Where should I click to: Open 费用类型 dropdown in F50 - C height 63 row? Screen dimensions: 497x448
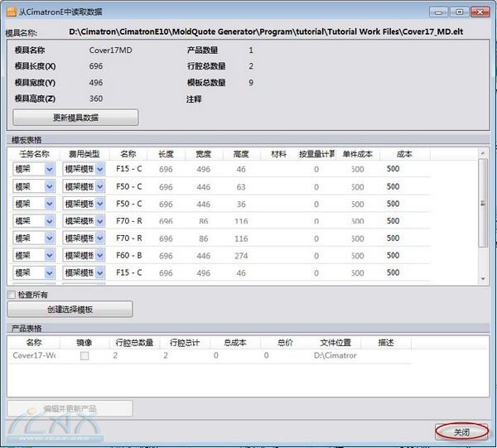100,186
